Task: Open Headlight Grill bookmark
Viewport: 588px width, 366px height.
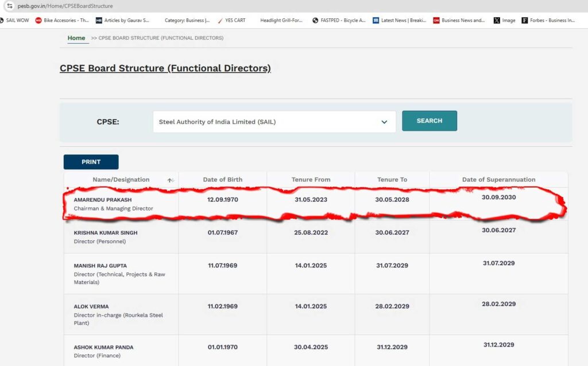Action: 280,20
